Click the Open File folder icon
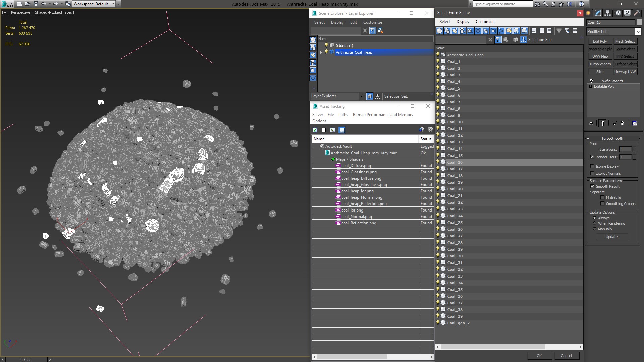The height and width of the screenshot is (362, 644). [28, 4]
